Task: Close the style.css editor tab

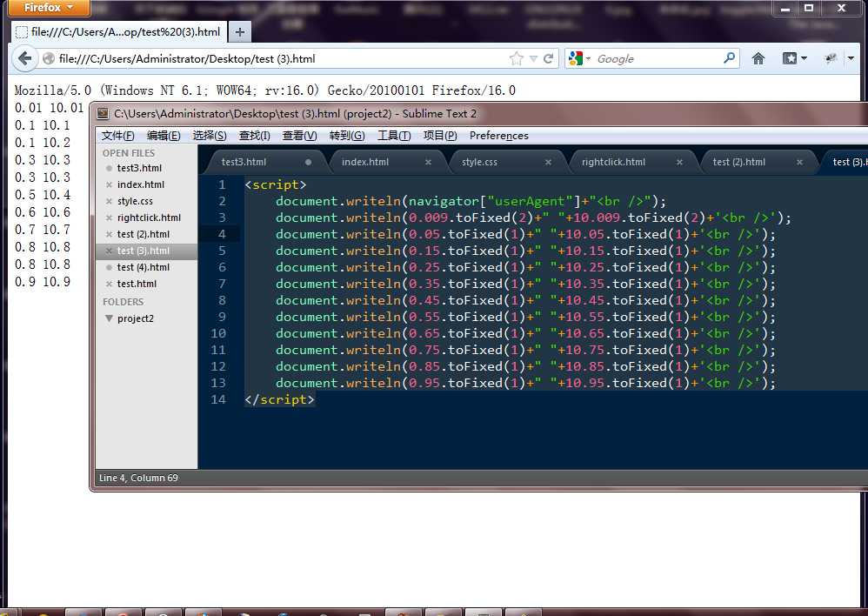Action: [x=548, y=163]
